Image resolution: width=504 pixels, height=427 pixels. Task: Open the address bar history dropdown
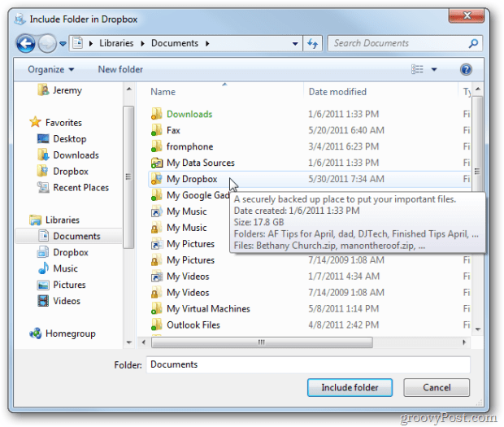(295, 44)
